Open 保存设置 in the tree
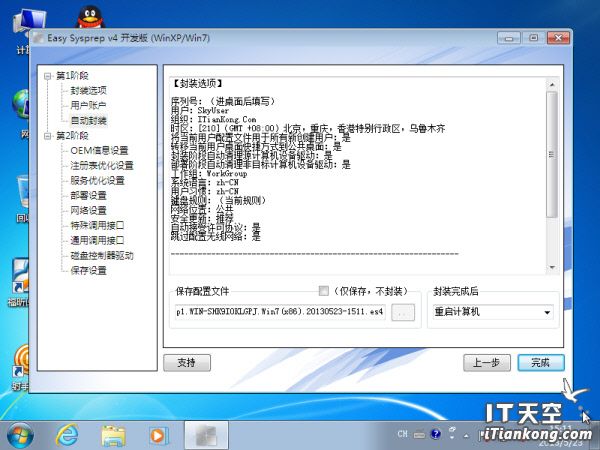 (x=88, y=271)
